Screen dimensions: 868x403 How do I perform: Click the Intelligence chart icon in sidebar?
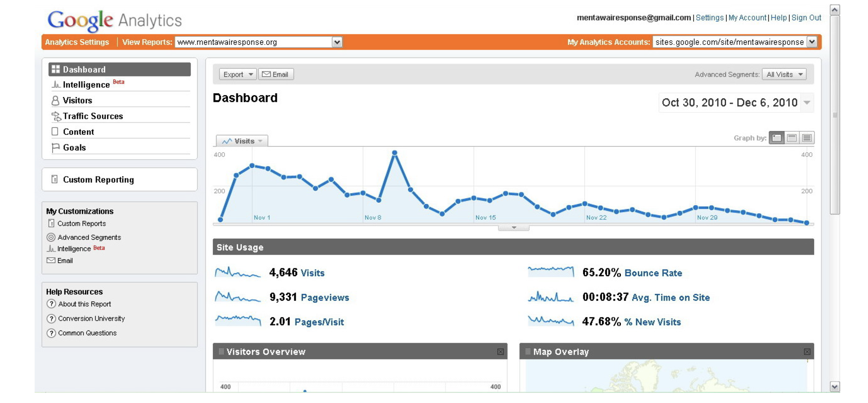(56, 85)
